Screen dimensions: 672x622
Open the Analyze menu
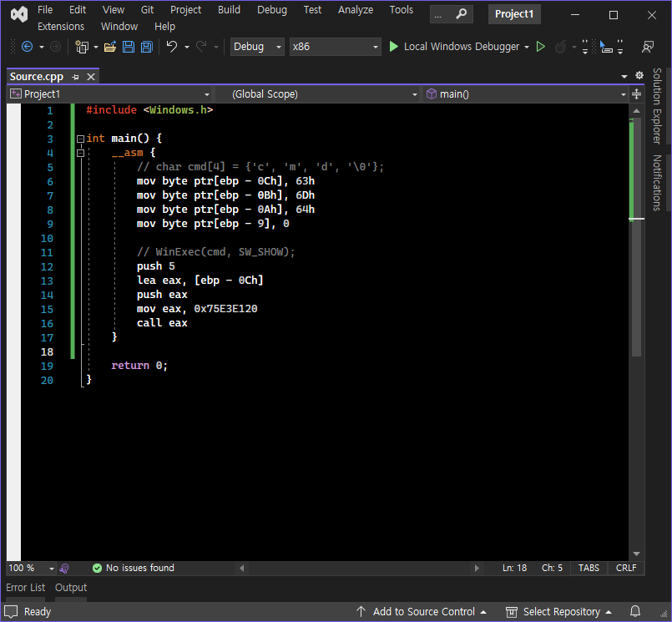coord(356,10)
